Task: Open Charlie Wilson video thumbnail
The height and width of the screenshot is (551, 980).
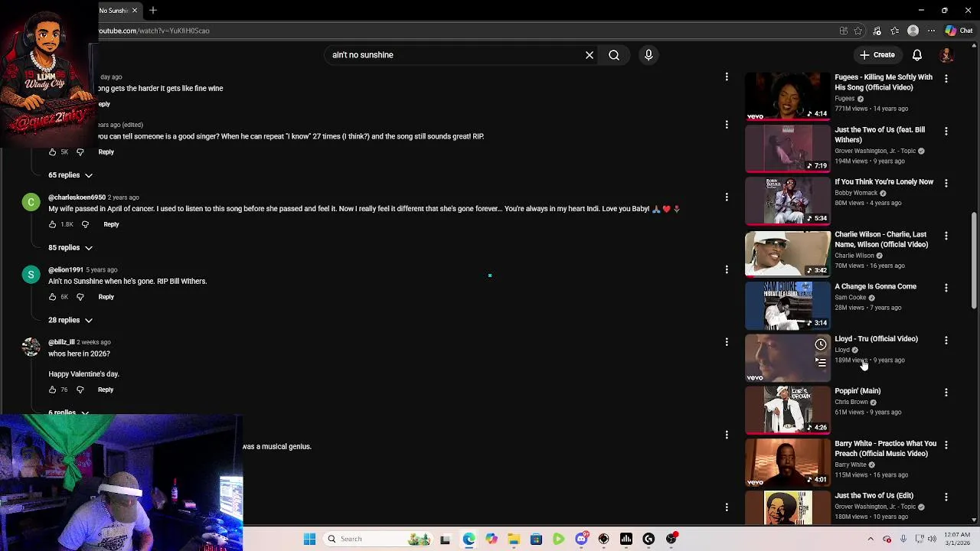Action: [787, 253]
